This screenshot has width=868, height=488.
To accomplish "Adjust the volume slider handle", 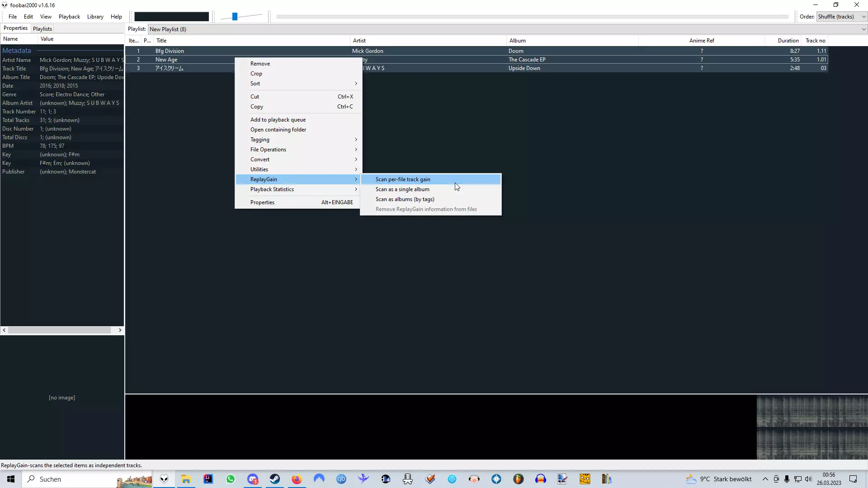I will coord(235,17).
